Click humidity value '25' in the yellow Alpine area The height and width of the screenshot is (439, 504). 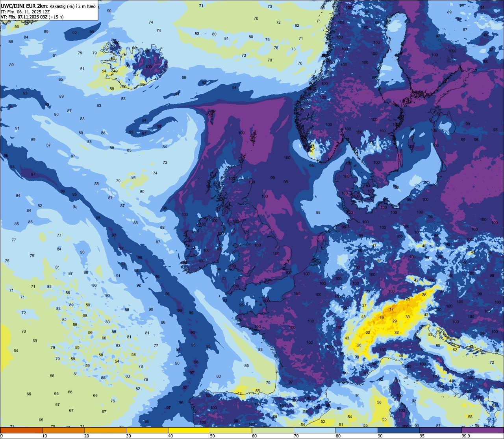pos(408,299)
